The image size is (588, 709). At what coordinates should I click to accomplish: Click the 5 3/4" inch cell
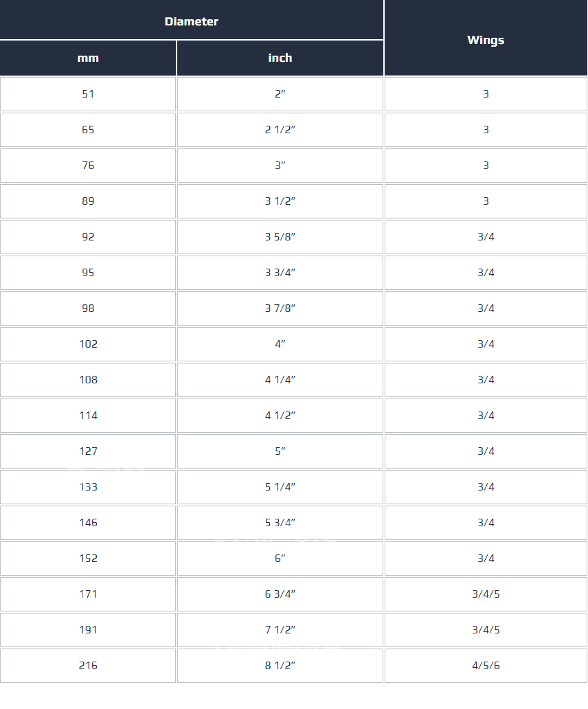point(280,523)
